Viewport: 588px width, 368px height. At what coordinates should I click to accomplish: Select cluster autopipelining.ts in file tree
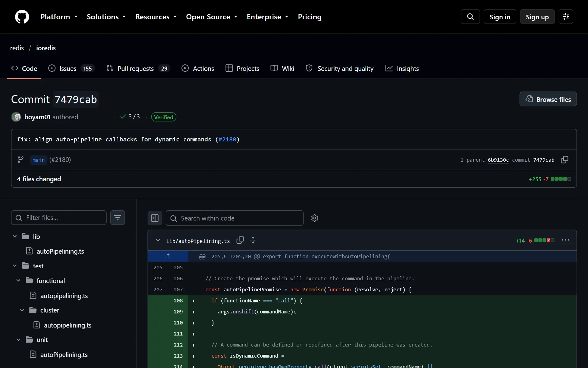pyautogui.click(x=68, y=325)
